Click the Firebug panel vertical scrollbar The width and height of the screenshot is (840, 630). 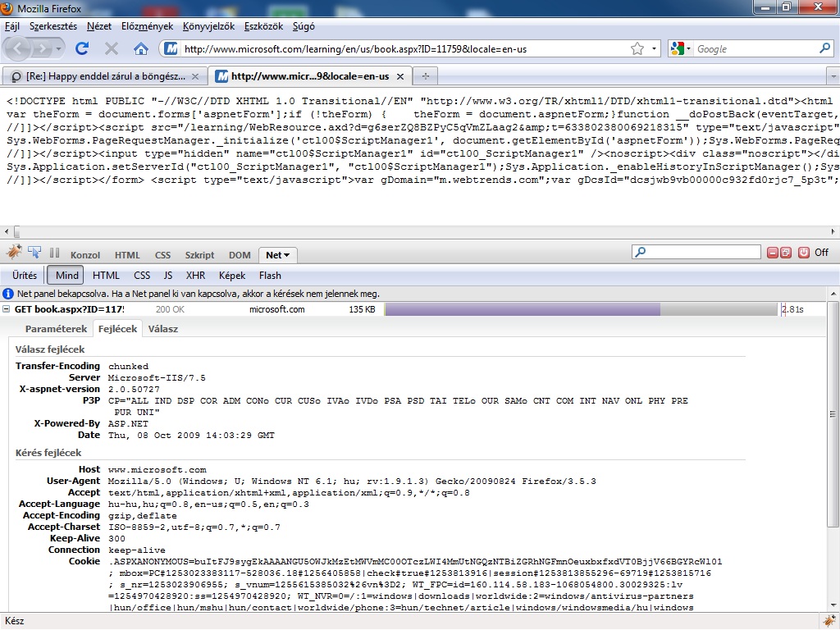[833, 413]
